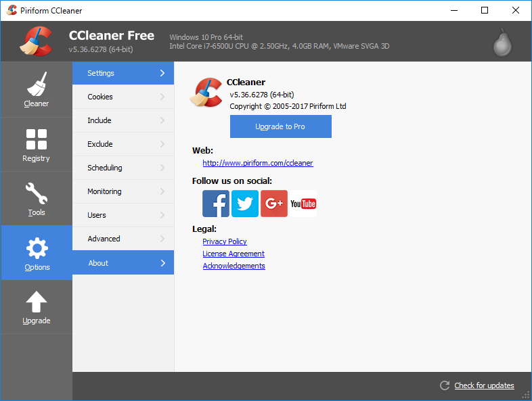Open the Twitter bird icon
Screen dimensions: 532x401
245,204
